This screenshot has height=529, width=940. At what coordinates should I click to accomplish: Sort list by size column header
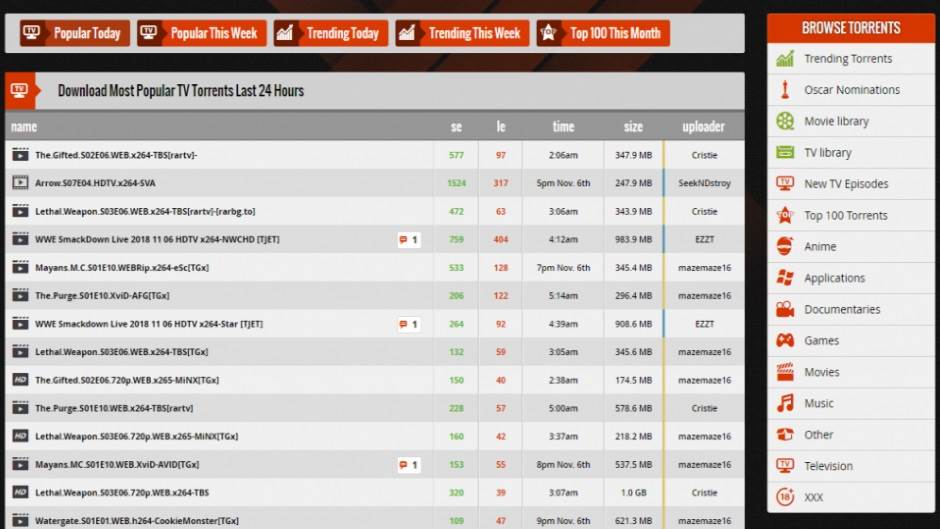coord(633,127)
